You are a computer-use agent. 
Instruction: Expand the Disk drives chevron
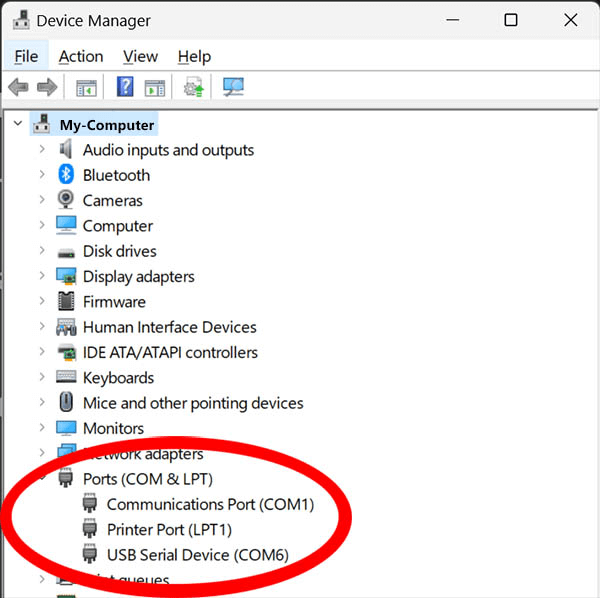coord(42,251)
